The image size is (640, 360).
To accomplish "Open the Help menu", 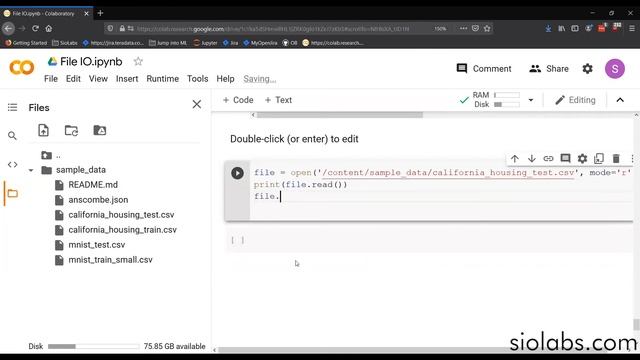I will (x=225, y=79).
